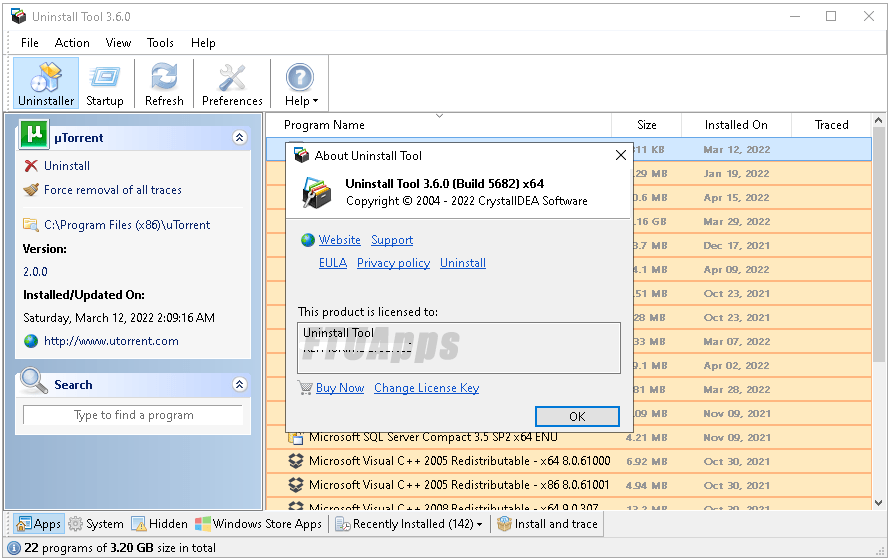Open the Action menu

point(72,43)
